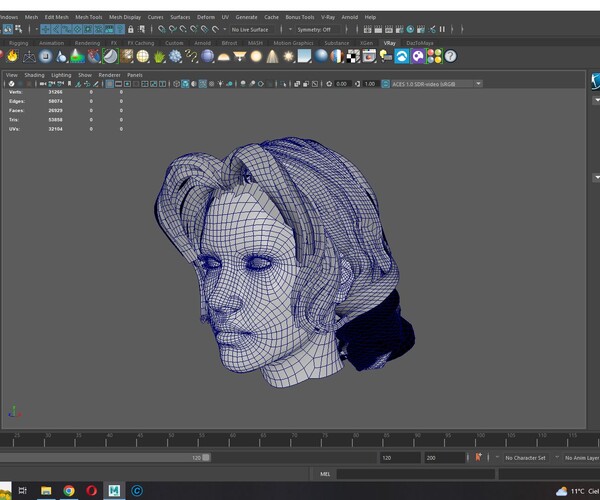Viewport: 600px width, 500px height.
Task: Open Mesh Display menu
Action: pyautogui.click(x=125, y=17)
